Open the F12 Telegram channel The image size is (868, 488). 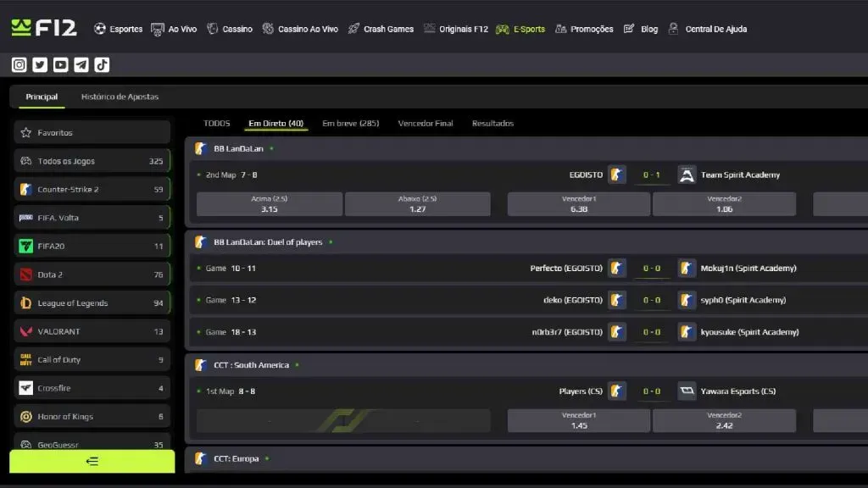(81, 64)
